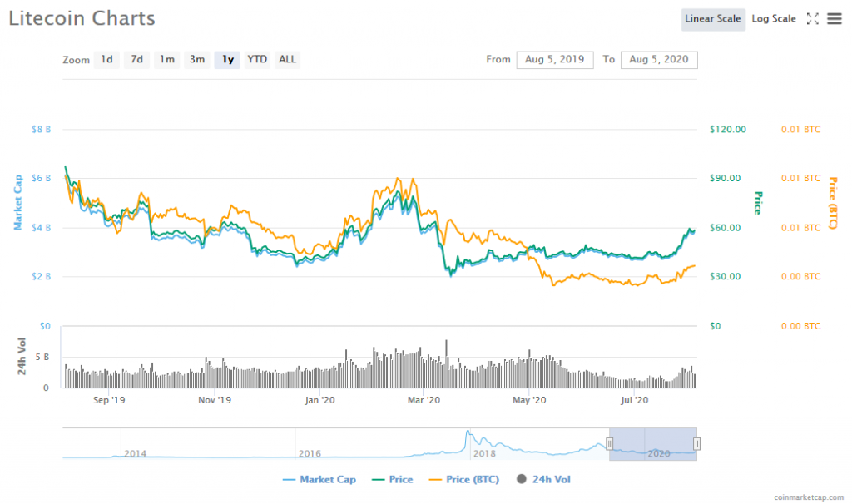The height and width of the screenshot is (504, 852).
Task: Grab the left navigator range handle
Action: 609,444
